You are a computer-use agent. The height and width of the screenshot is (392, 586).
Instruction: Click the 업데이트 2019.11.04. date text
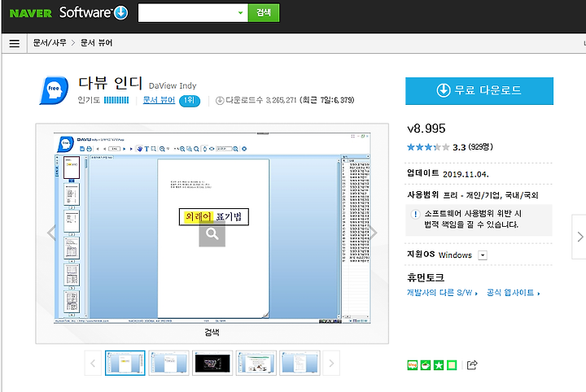(x=448, y=173)
